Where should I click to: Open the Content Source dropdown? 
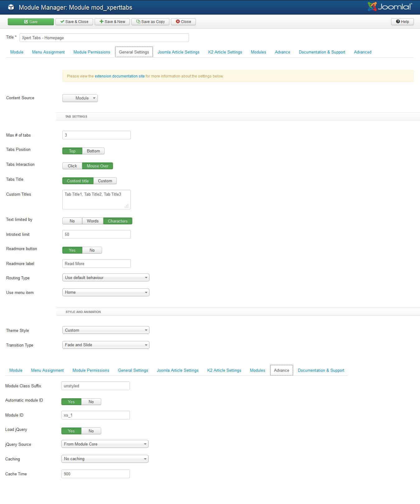[80, 98]
